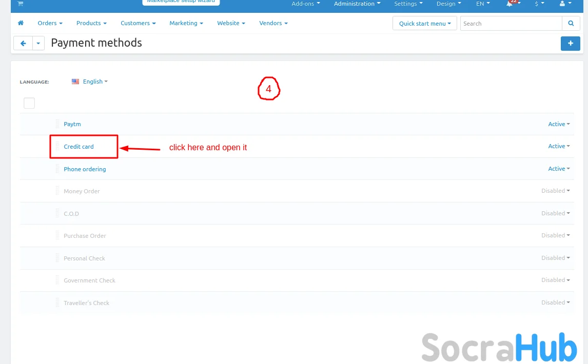This screenshot has width=588, height=364.
Task: Open the Money Order payment method
Action: pos(82,191)
